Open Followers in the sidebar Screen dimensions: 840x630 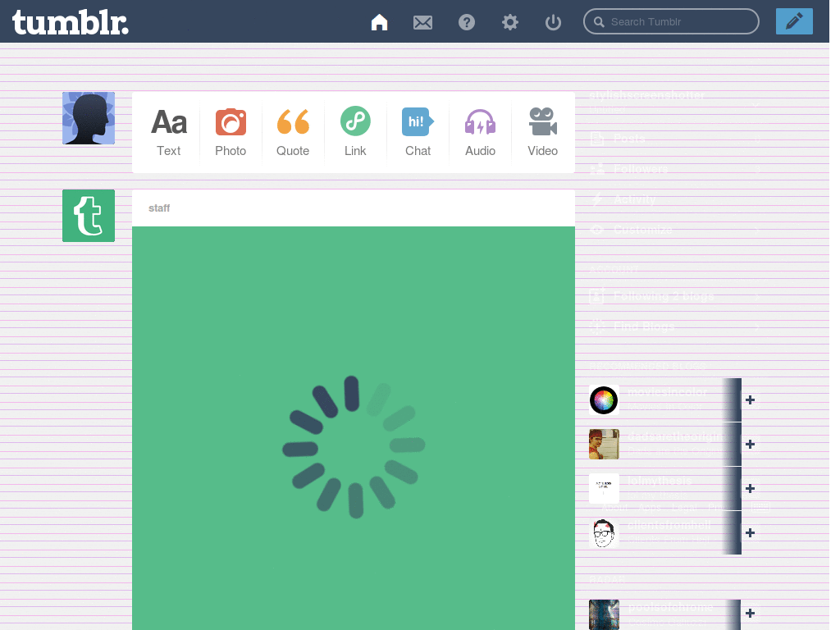click(x=641, y=169)
